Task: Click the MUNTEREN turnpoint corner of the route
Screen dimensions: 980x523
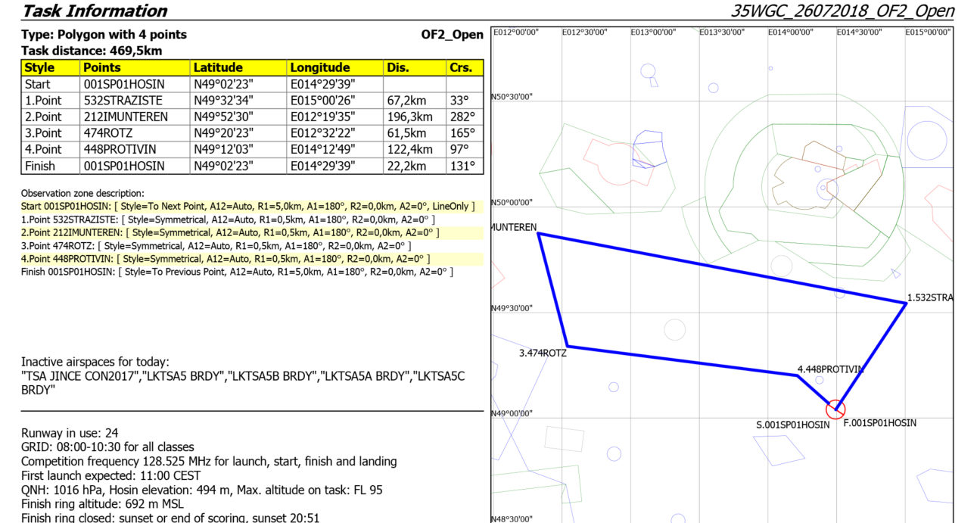Action: [539, 234]
